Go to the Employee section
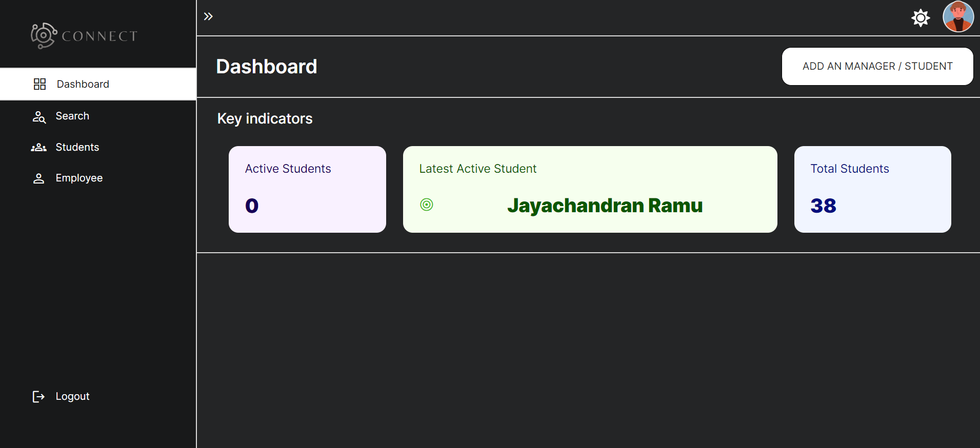This screenshot has width=980, height=448. click(79, 178)
